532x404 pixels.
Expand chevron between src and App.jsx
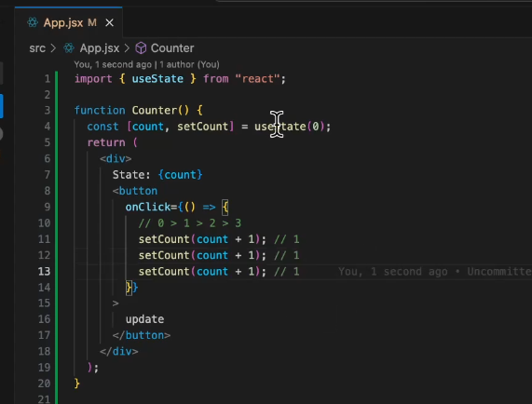[53, 48]
